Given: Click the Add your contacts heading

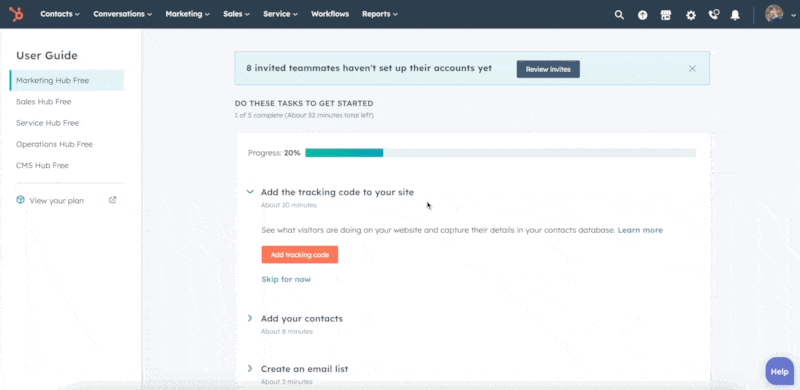Looking at the screenshot, I should click(x=302, y=319).
